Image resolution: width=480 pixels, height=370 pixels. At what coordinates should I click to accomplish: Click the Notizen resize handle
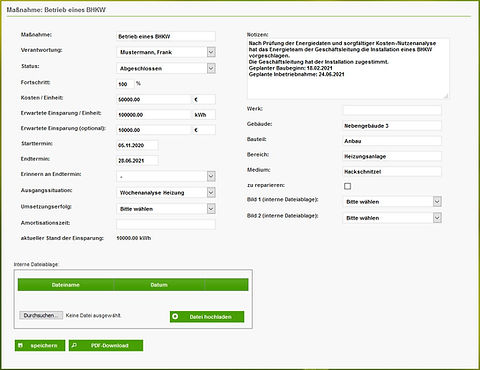click(x=446, y=96)
